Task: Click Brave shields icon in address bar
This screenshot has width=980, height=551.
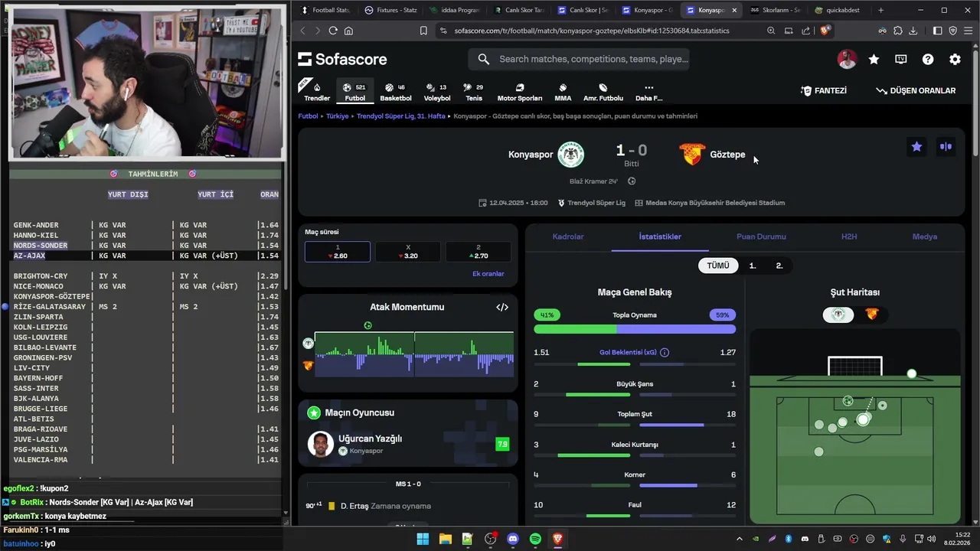Action: click(x=825, y=31)
